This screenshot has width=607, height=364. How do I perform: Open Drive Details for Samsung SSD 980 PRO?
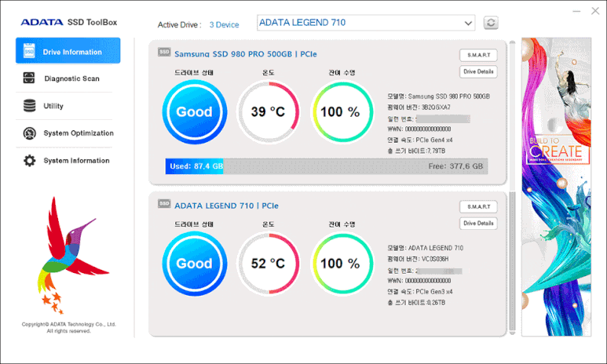click(x=478, y=71)
